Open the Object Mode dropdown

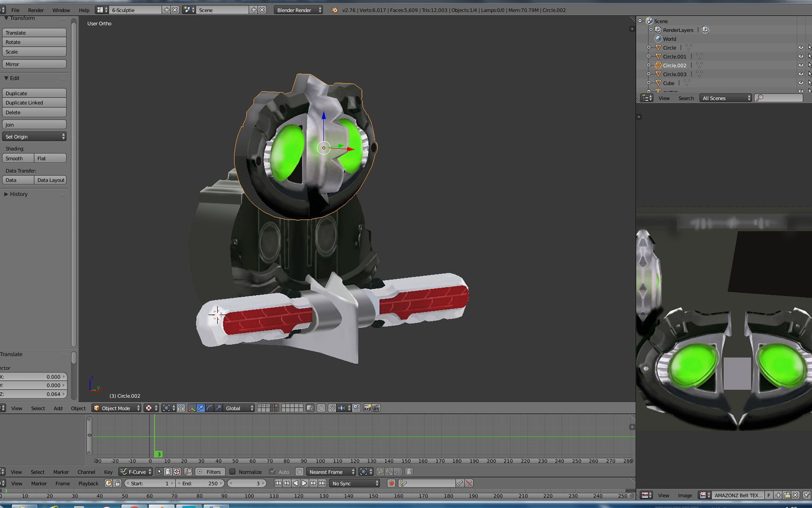pos(117,408)
